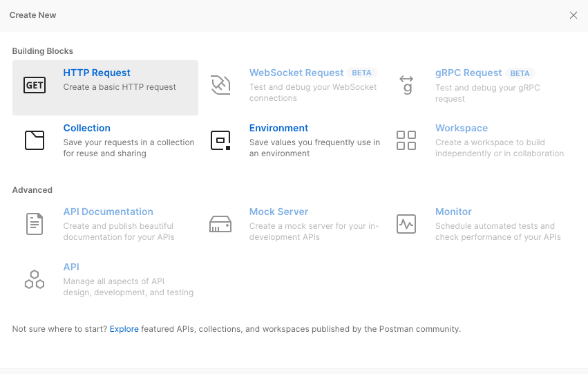Click the WebSocket Request BETA badge
Viewport: 588px width, 374px height.
361,73
